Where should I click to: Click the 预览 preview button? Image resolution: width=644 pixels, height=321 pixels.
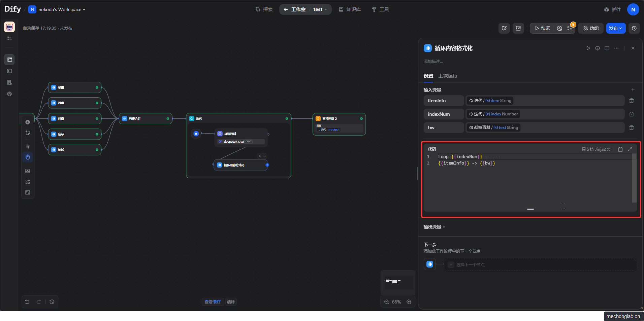click(542, 28)
